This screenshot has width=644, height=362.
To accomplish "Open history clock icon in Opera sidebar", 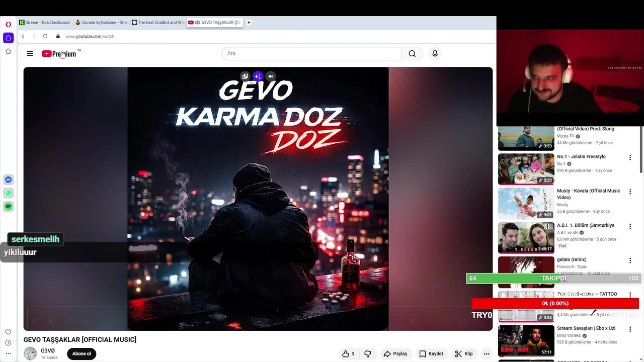I will (8, 343).
